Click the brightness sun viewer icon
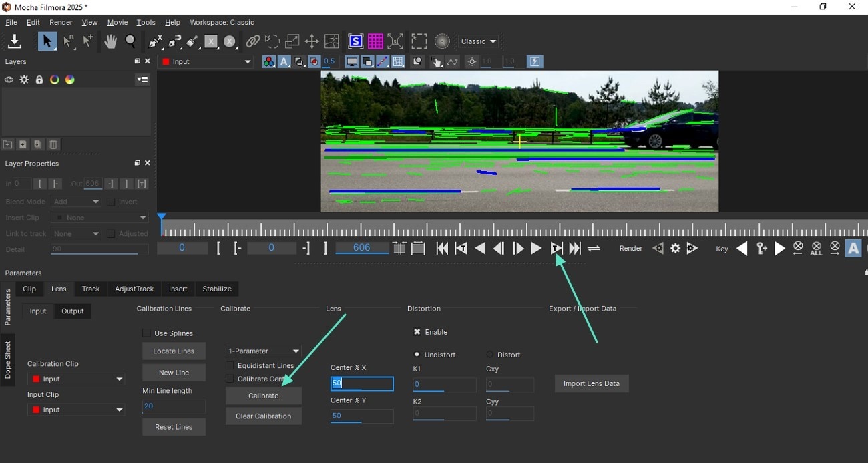868x463 pixels. point(472,61)
